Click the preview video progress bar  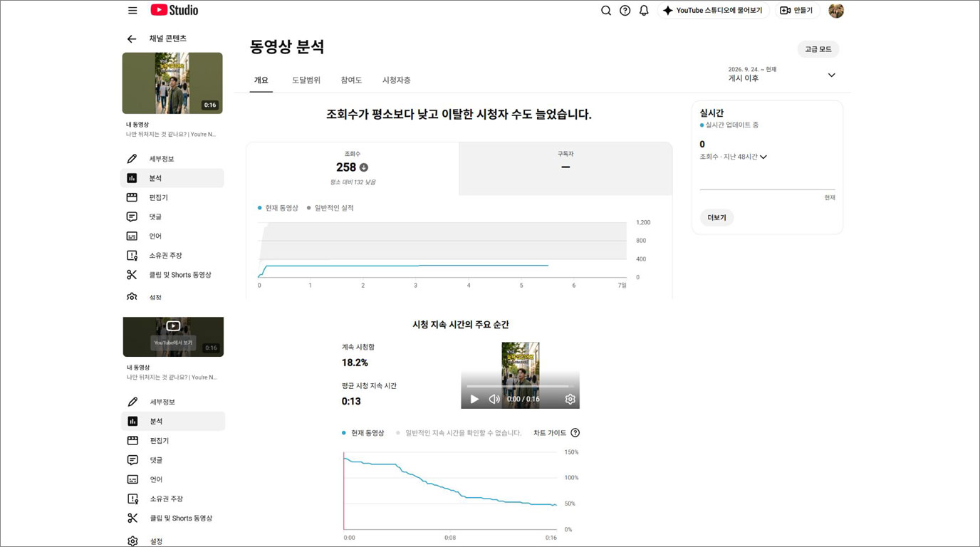[520, 387]
